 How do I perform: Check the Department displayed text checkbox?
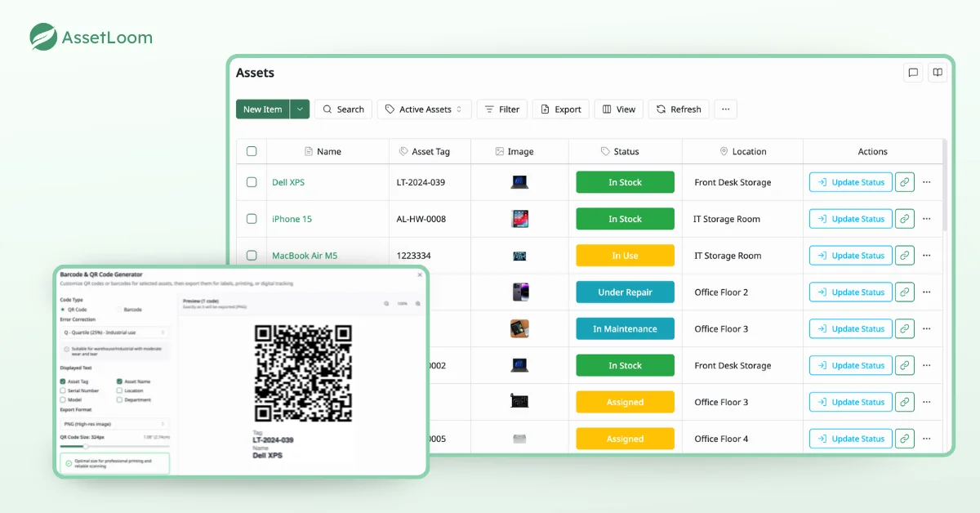tap(119, 399)
